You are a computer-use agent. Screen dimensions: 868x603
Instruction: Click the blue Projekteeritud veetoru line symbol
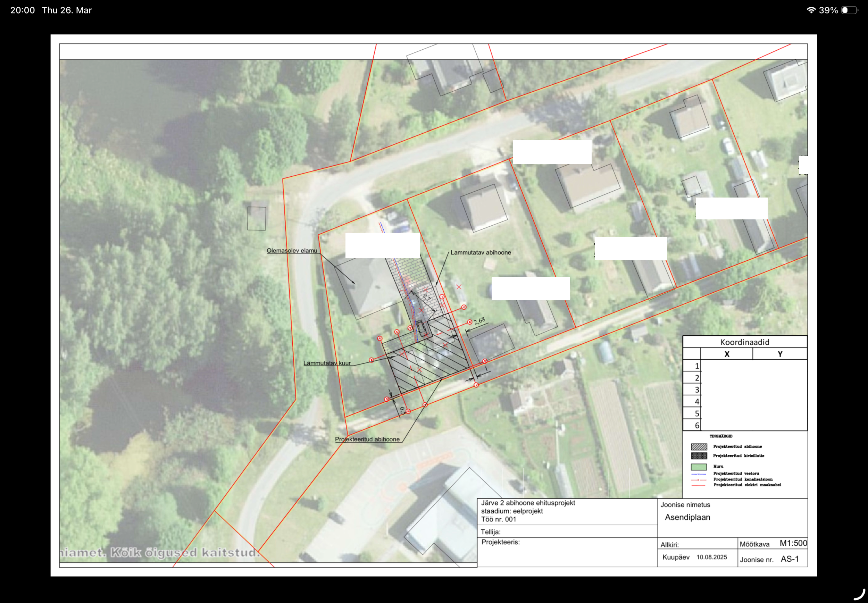point(698,474)
